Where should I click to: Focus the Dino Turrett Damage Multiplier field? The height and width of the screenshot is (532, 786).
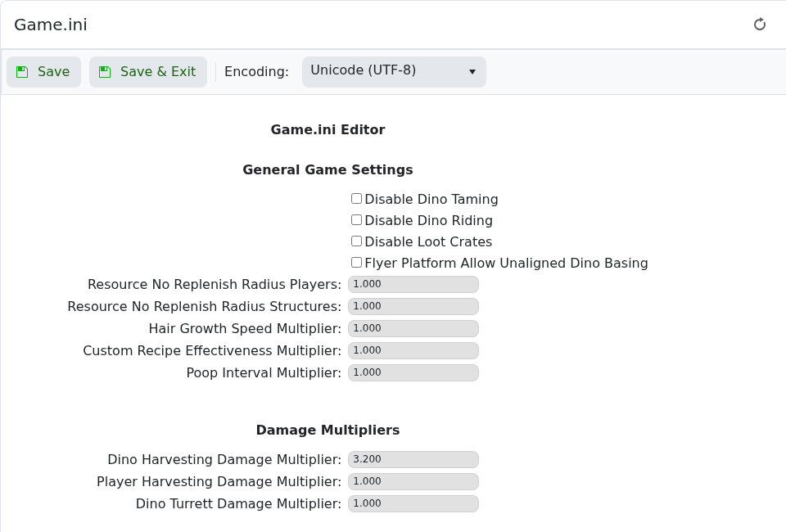(x=413, y=503)
